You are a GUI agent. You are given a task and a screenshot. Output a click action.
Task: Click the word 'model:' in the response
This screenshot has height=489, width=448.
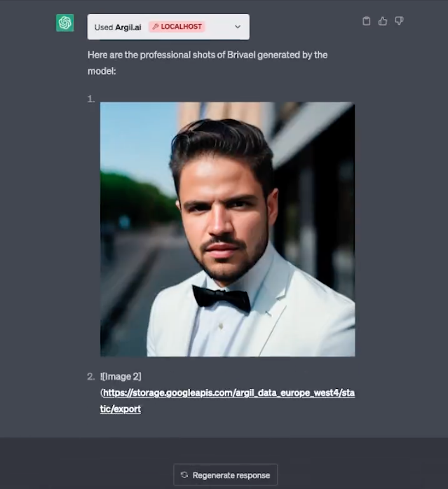[x=102, y=71]
